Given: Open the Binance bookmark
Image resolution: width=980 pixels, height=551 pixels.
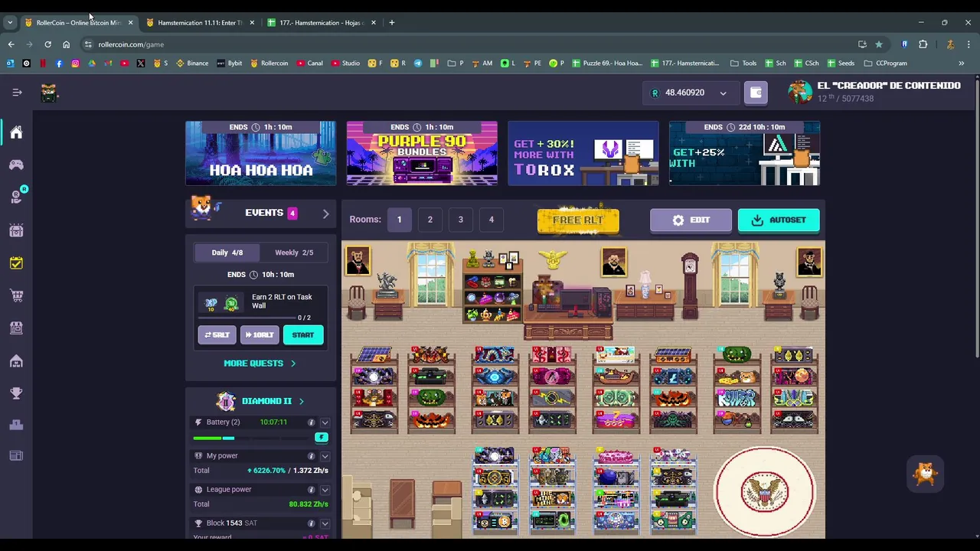Looking at the screenshot, I should coord(192,64).
